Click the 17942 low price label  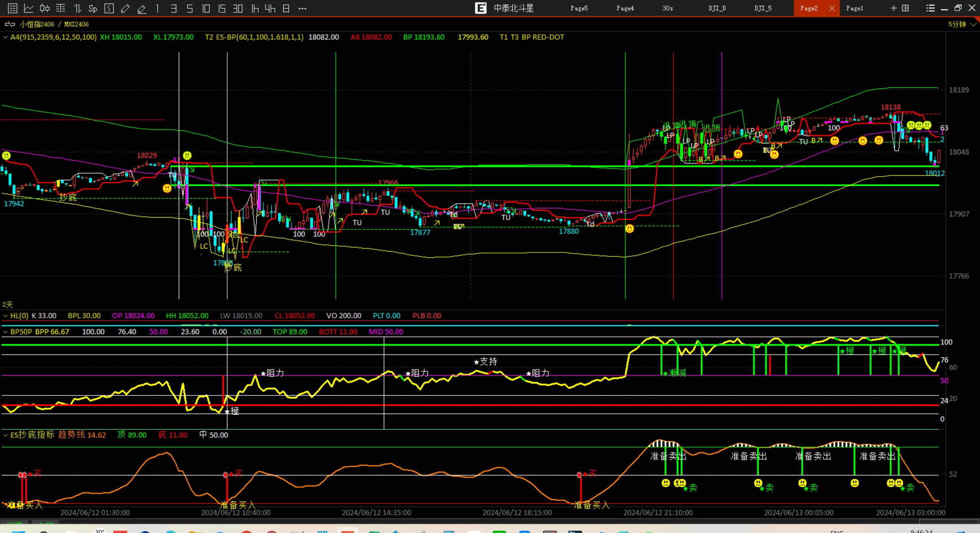pyautogui.click(x=14, y=204)
